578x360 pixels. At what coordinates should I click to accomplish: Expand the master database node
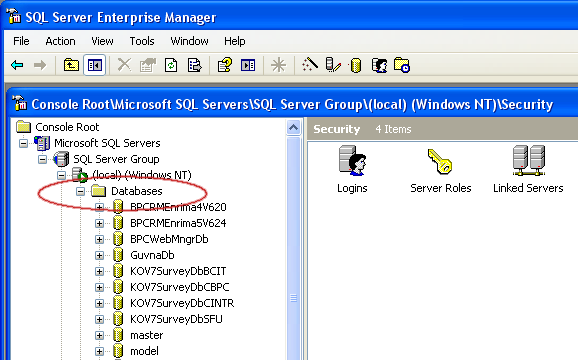[x=99, y=335]
